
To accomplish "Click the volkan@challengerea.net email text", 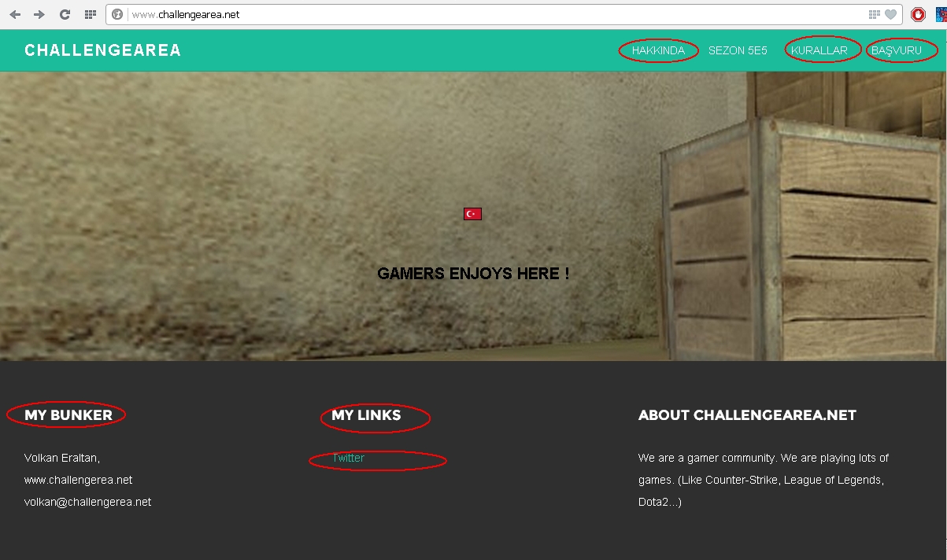I will point(88,502).
